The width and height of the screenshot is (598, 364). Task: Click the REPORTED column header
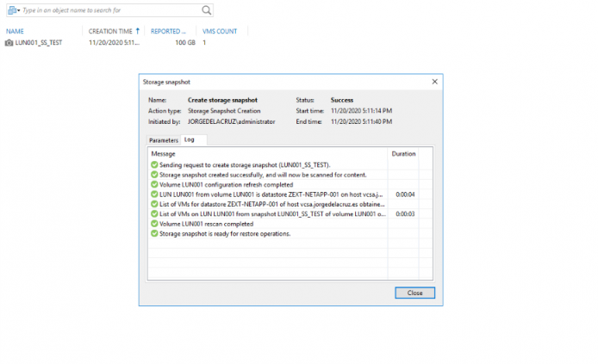click(168, 31)
